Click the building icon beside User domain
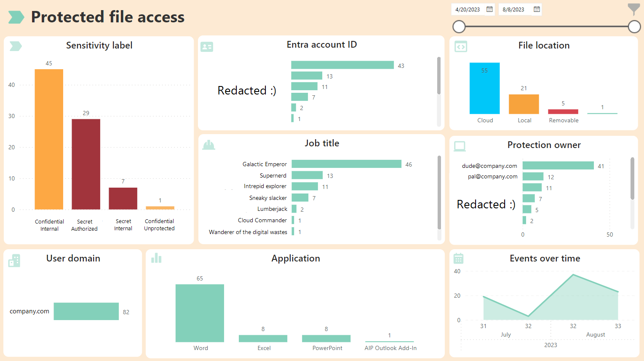644x361 pixels. (14, 261)
